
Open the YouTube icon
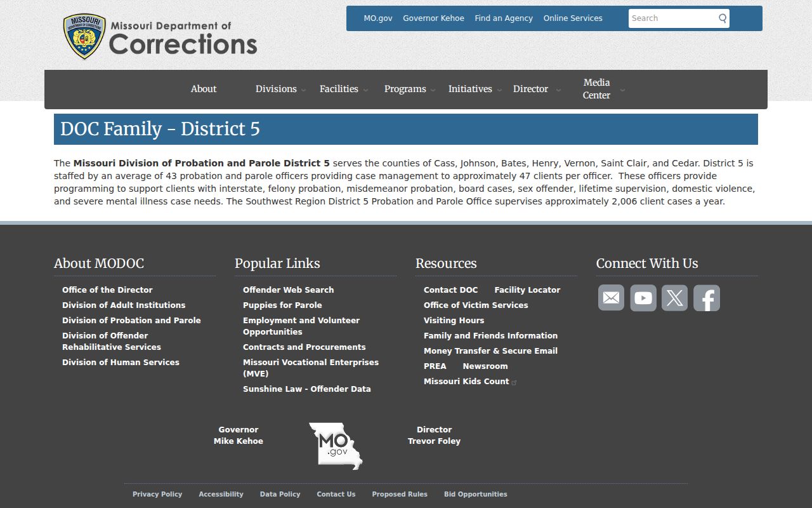(643, 298)
